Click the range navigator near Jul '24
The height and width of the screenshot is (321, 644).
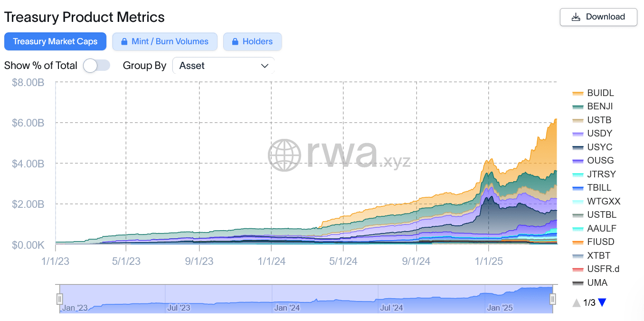point(391,300)
